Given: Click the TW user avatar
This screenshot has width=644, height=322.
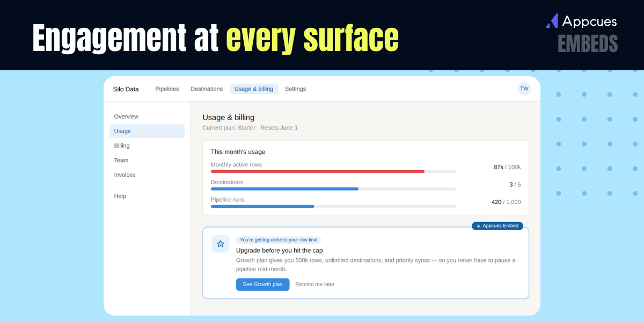Looking at the screenshot, I should coord(524,89).
